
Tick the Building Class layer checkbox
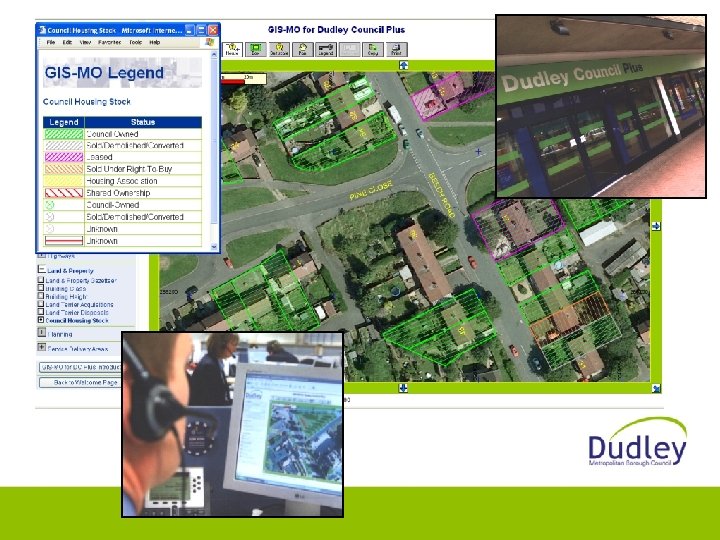click(41, 288)
